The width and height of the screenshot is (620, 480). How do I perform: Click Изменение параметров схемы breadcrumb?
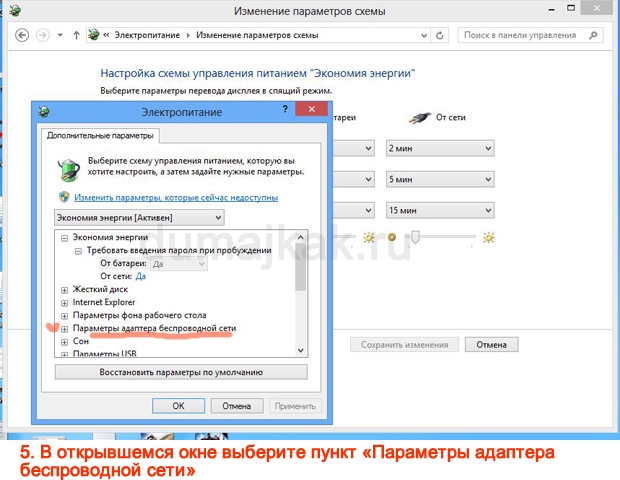(x=257, y=35)
